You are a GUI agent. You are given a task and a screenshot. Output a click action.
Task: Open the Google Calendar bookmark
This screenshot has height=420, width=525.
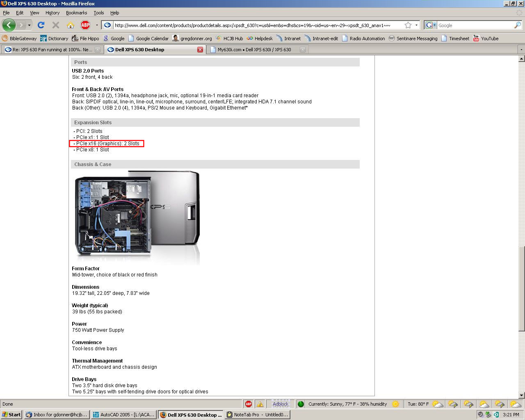148,38
